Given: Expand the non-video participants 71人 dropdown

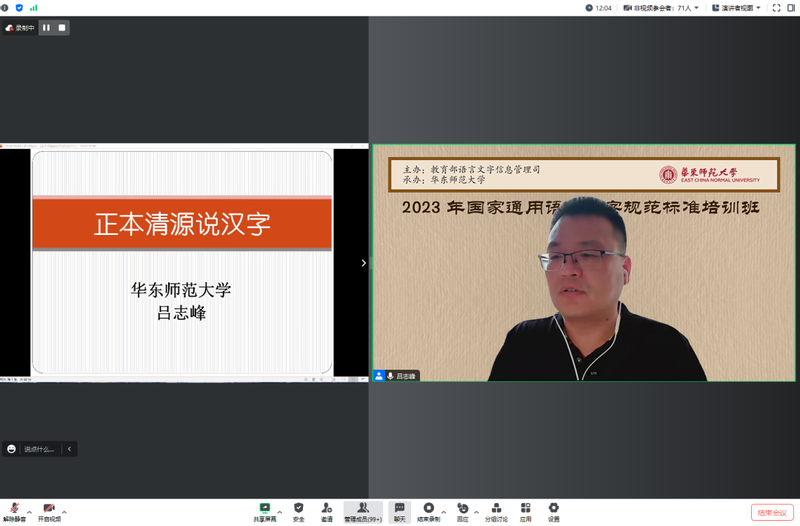Looking at the screenshot, I should (x=664, y=7).
